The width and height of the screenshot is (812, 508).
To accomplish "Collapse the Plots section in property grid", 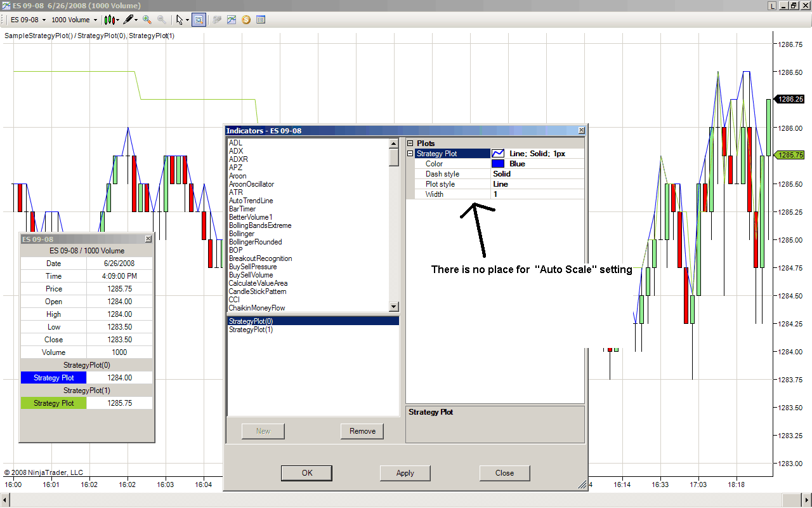I will click(410, 144).
